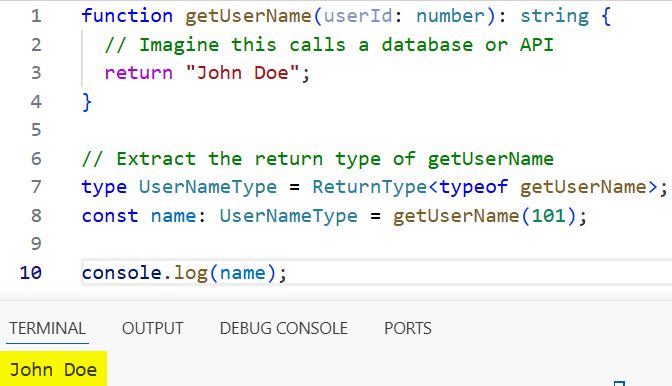Click the 'Imagine this calls a database' comment

[329, 45]
